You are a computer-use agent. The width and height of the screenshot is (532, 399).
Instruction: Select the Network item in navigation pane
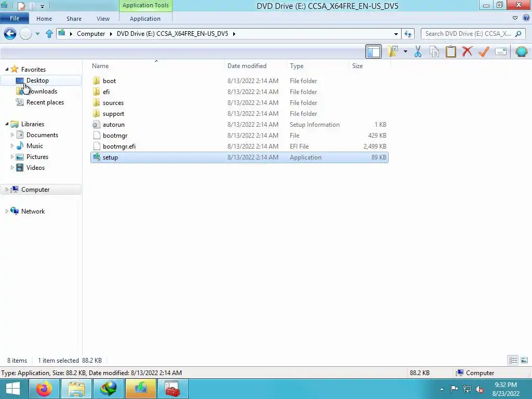point(33,211)
